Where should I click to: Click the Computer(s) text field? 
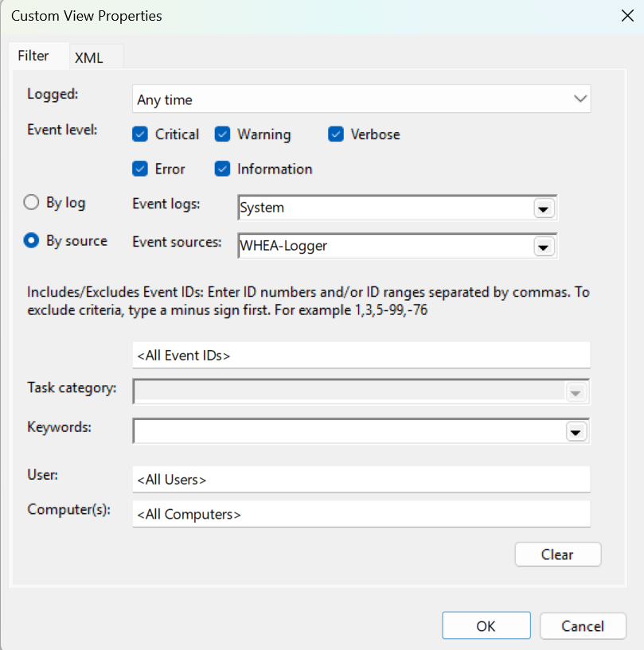coord(358,513)
